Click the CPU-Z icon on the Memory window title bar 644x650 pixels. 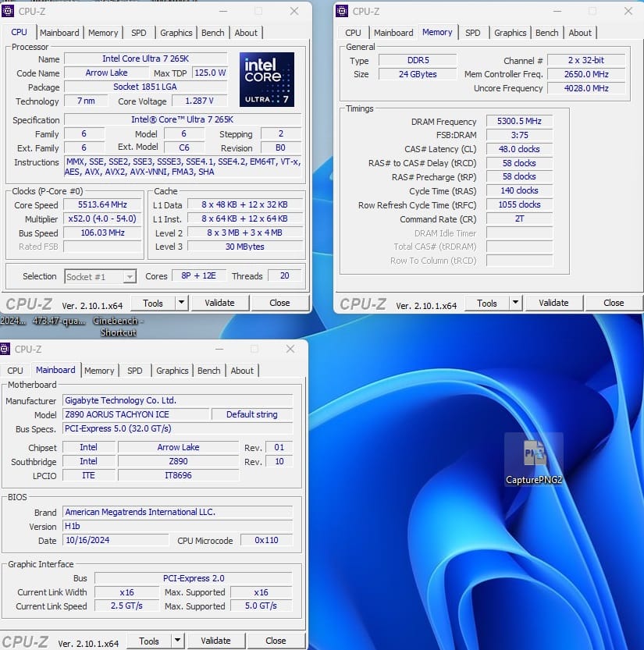click(x=341, y=11)
